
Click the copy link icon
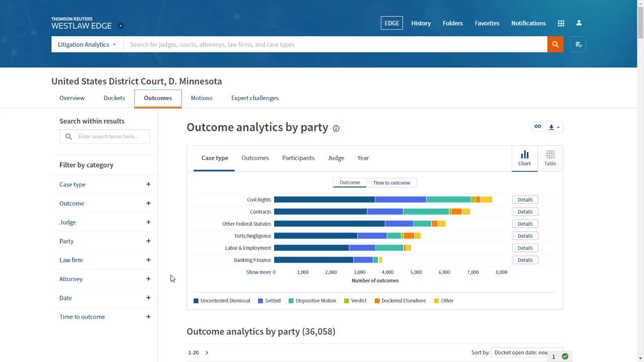click(537, 127)
